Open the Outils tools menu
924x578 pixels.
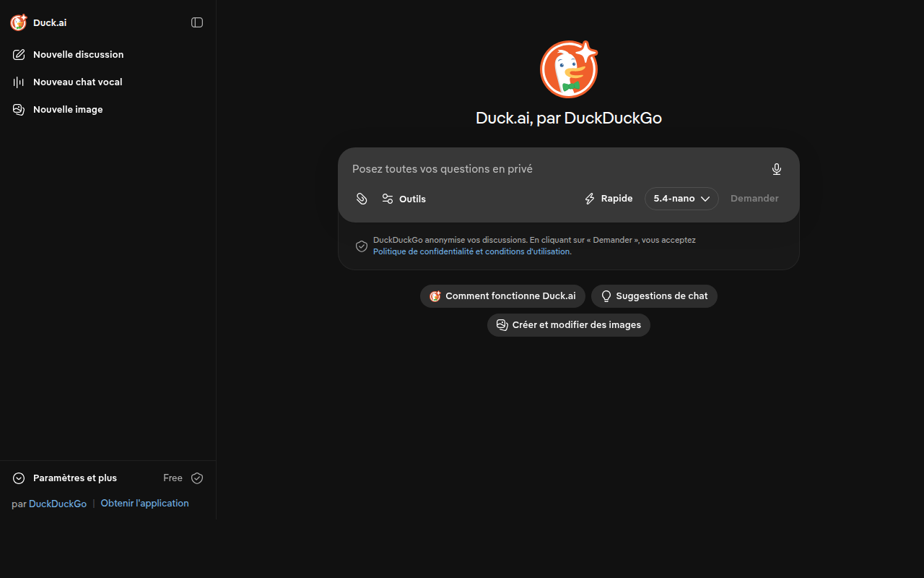[x=404, y=199]
